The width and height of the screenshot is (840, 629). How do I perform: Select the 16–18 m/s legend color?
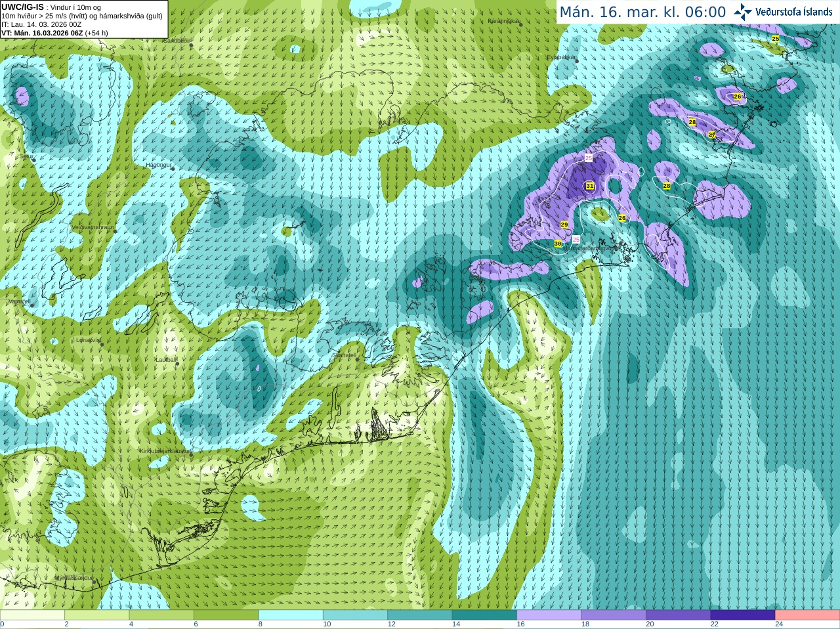click(x=549, y=615)
